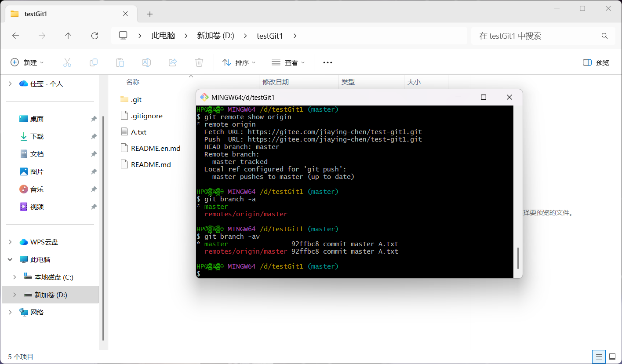Image resolution: width=622 pixels, height=364 pixels.
Task: Unpin 下载 using its pin icon
Action: [94, 137]
